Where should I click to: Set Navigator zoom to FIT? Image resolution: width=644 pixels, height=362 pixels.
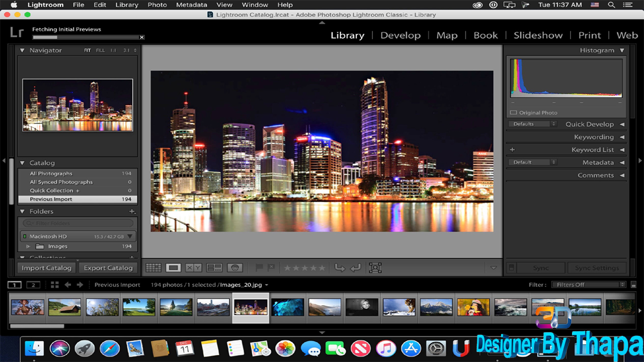coord(88,50)
